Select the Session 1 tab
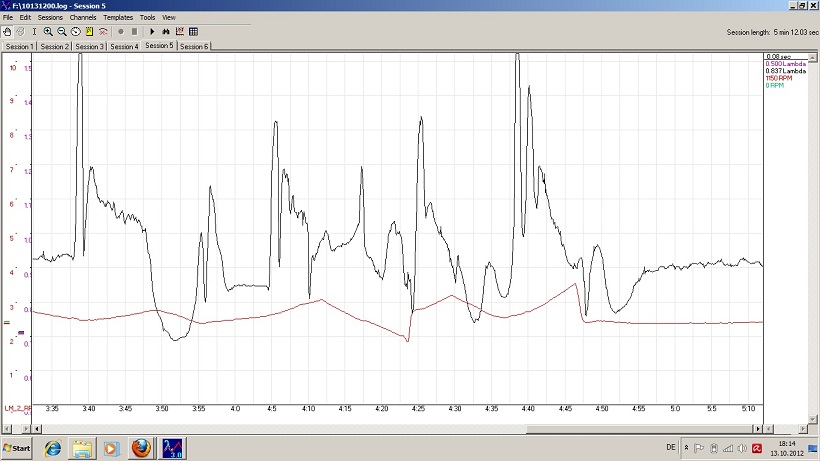820x461 pixels. [19, 46]
